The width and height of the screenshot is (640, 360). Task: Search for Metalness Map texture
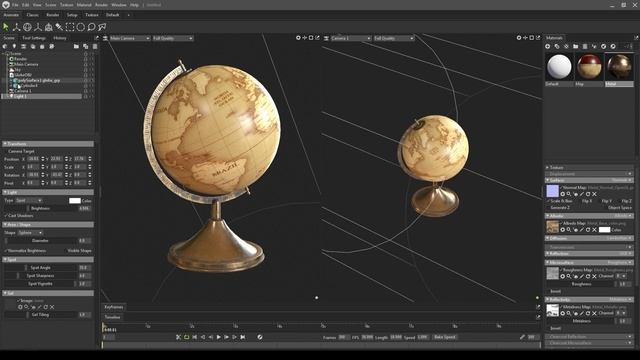569,313
